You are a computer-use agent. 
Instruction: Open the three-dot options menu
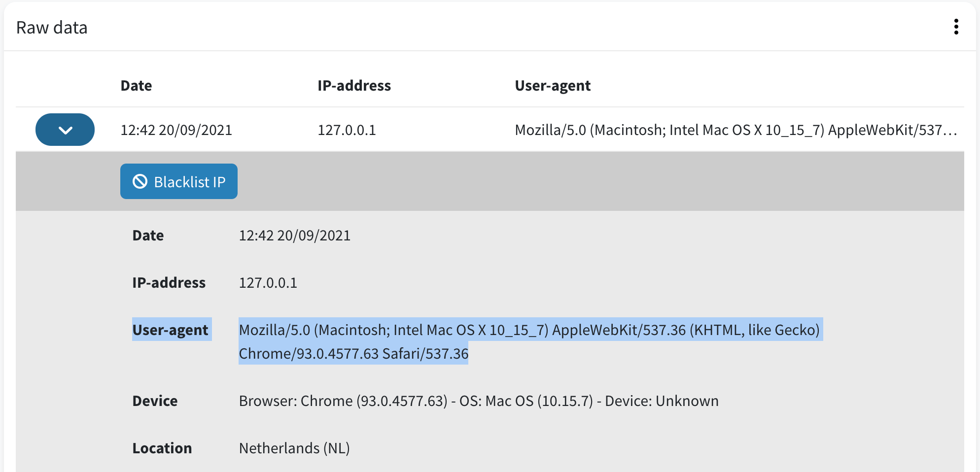[956, 27]
